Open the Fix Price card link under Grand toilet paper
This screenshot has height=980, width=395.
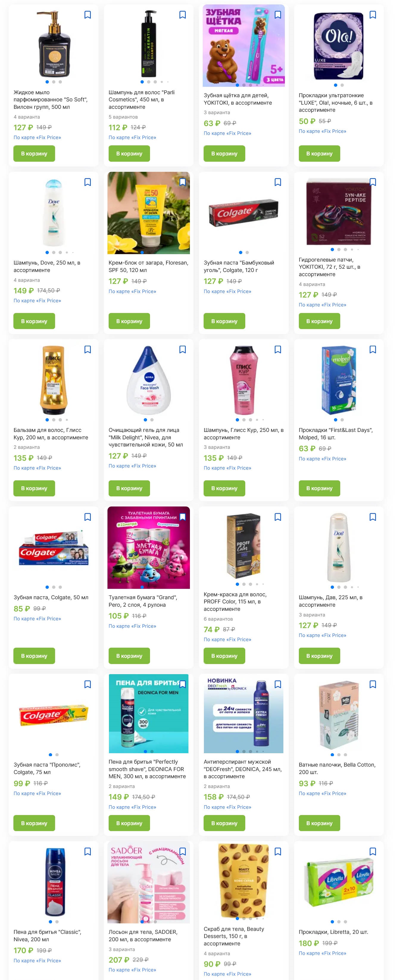132,626
